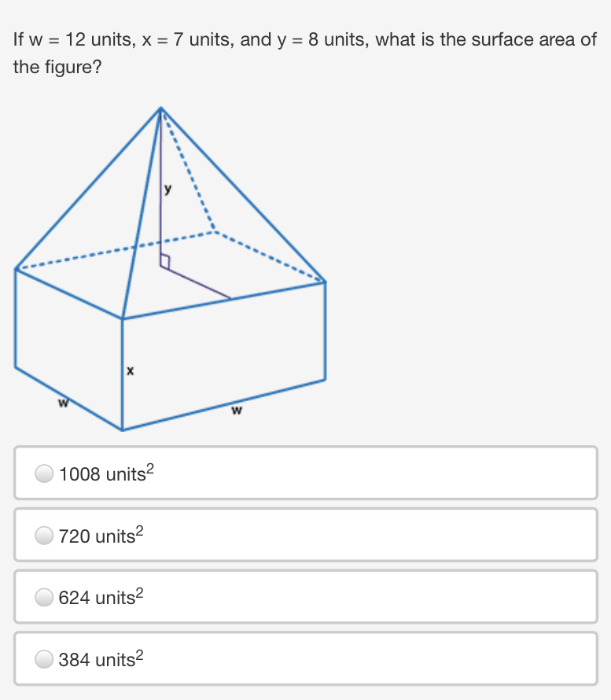Click the y height label in figure

(167, 189)
